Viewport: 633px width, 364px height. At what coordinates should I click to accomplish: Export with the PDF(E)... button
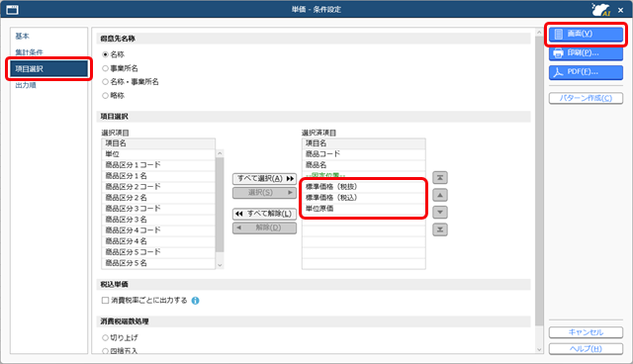tap(586, 72)
